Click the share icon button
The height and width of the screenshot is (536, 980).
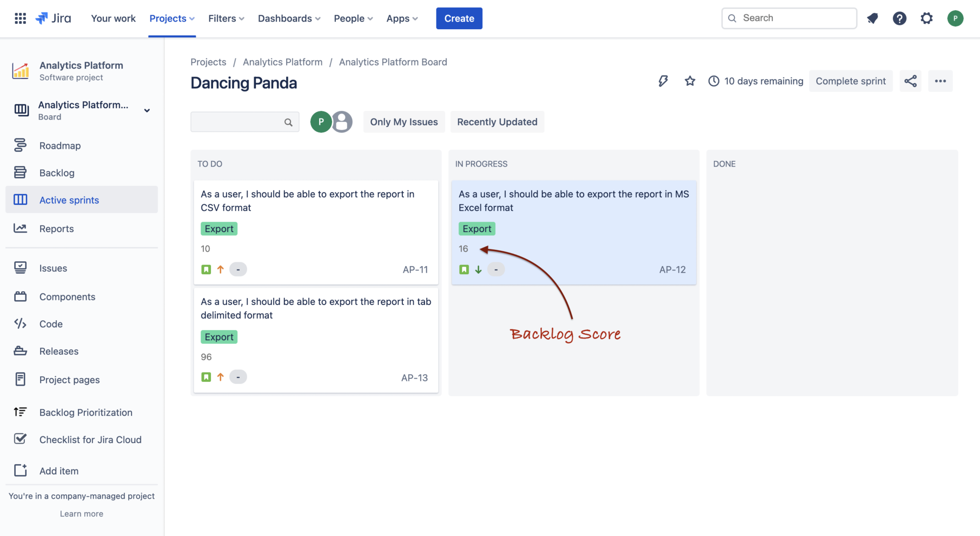pos(910,81)
